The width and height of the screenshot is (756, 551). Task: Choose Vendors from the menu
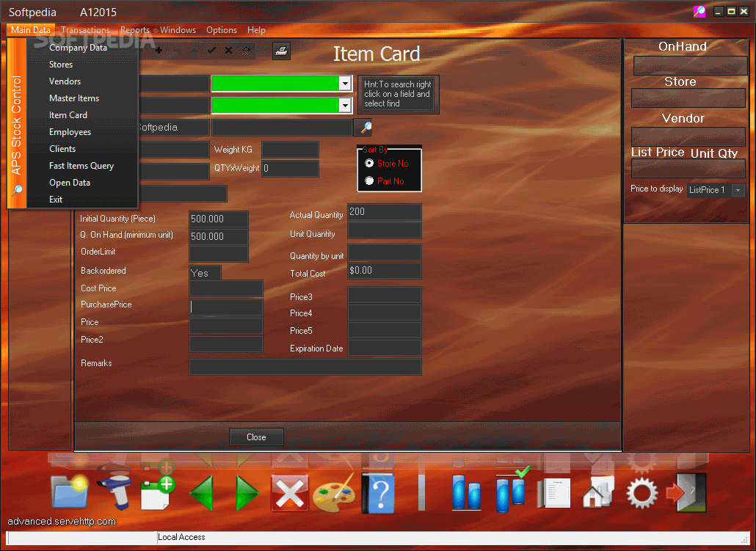click(82, 81)
